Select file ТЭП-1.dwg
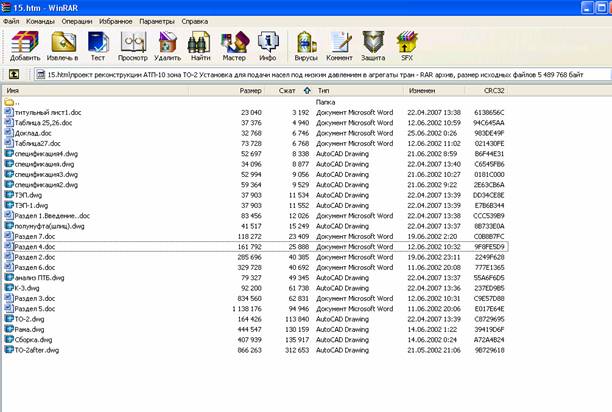Viewport: 612px width, 412px height. coord(31,206)
